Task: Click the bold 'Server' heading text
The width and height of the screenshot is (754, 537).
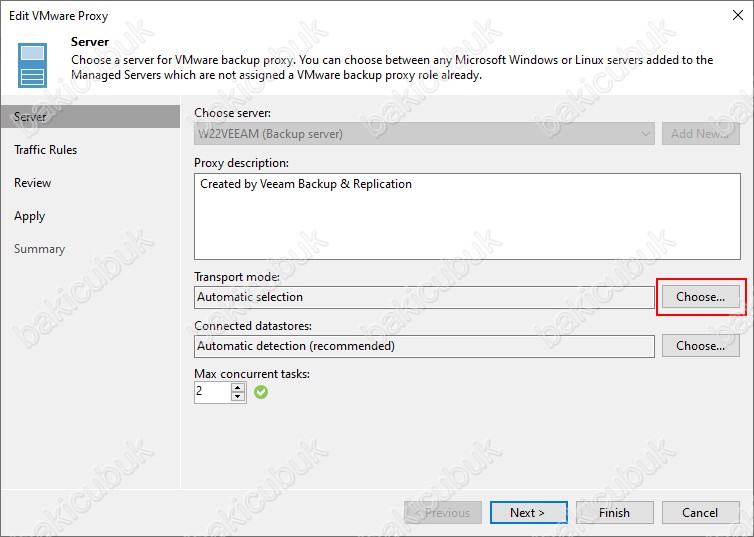Action: [90, 42]
